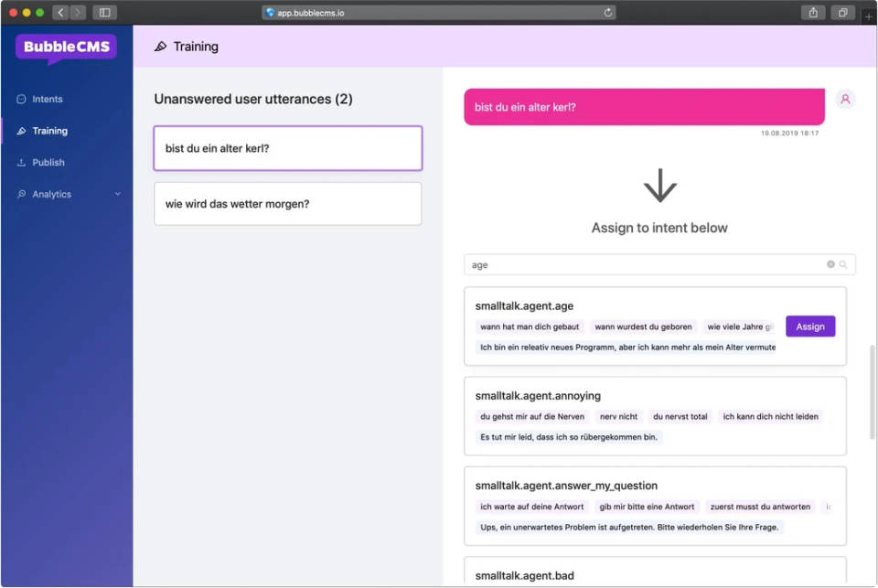Expand the Analytics menu chevron
The height and width of the screenshot is (588, 878).
(117, 194)
